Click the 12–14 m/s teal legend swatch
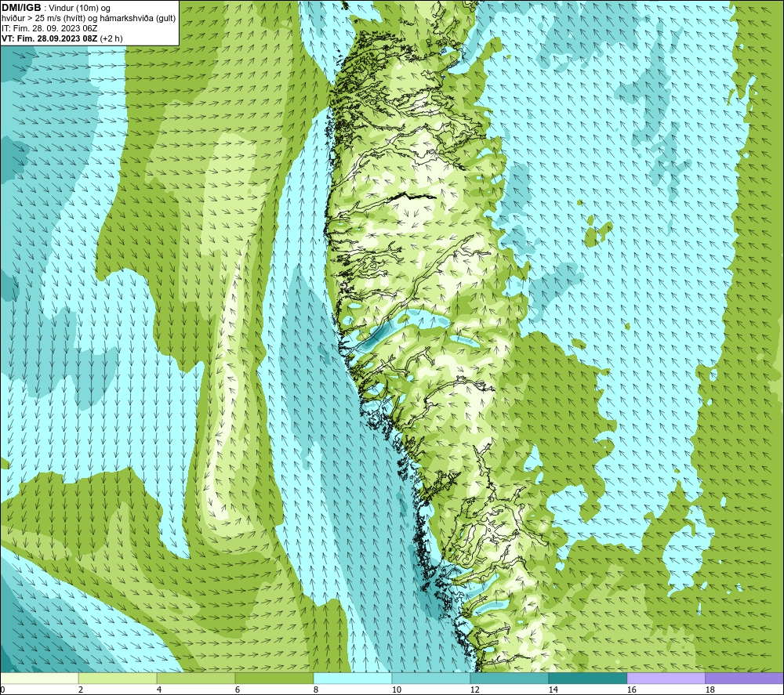 click(509, 678)
